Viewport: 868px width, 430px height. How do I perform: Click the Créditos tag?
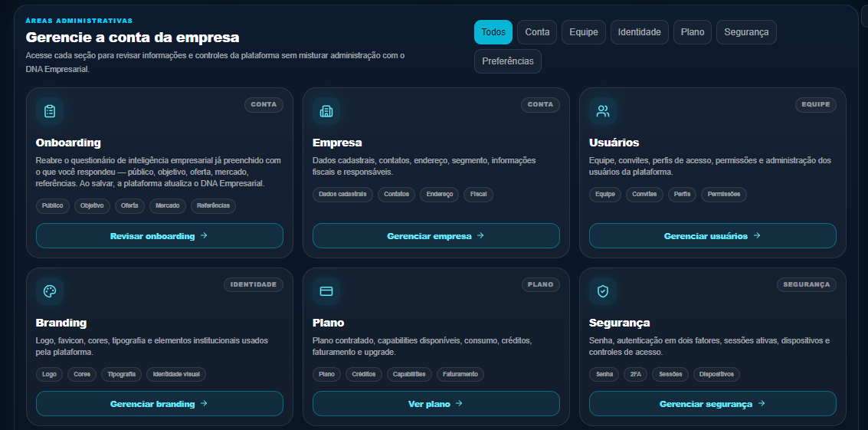[x=364, y=374]
